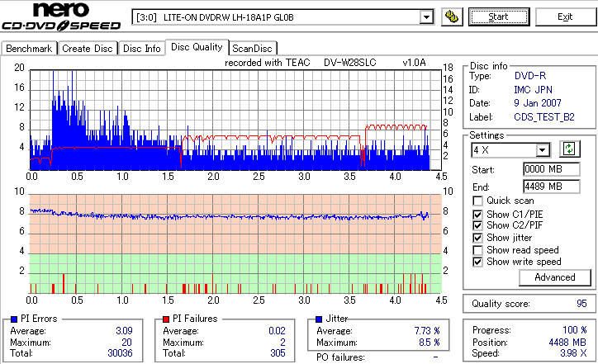Click the Progress value 100 %
598x364 pixels.
[x=575, y=330]
